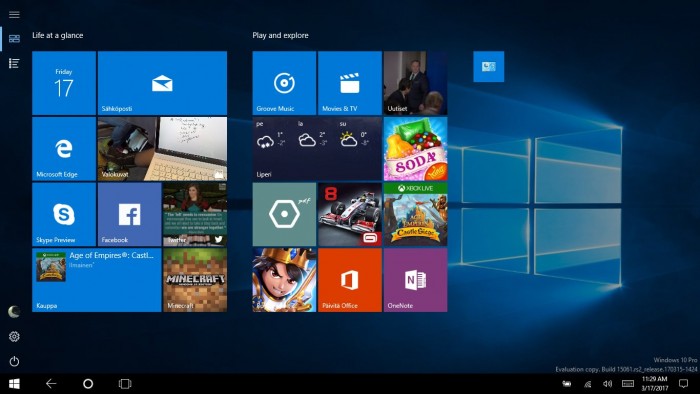The image size is (700, 394).
Task: Select the Play and explore heading
Action: [x=280, y=35]
